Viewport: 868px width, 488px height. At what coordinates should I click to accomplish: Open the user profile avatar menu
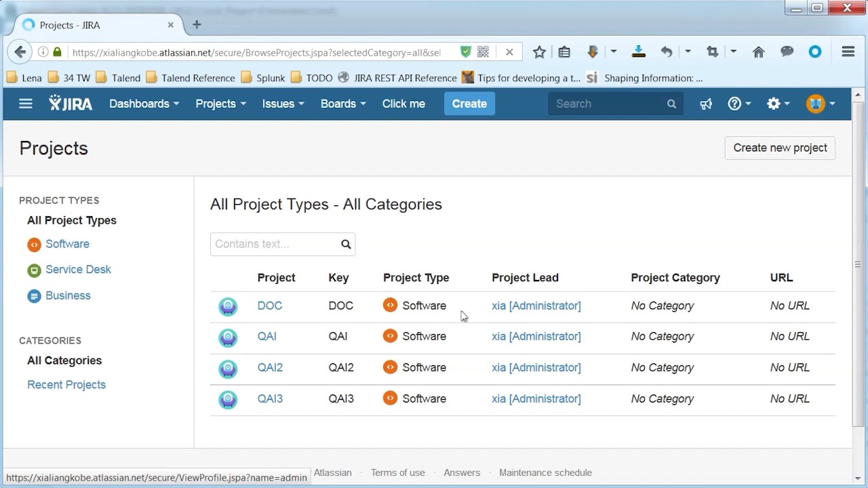pyautogui.click(x=820, y=104)
